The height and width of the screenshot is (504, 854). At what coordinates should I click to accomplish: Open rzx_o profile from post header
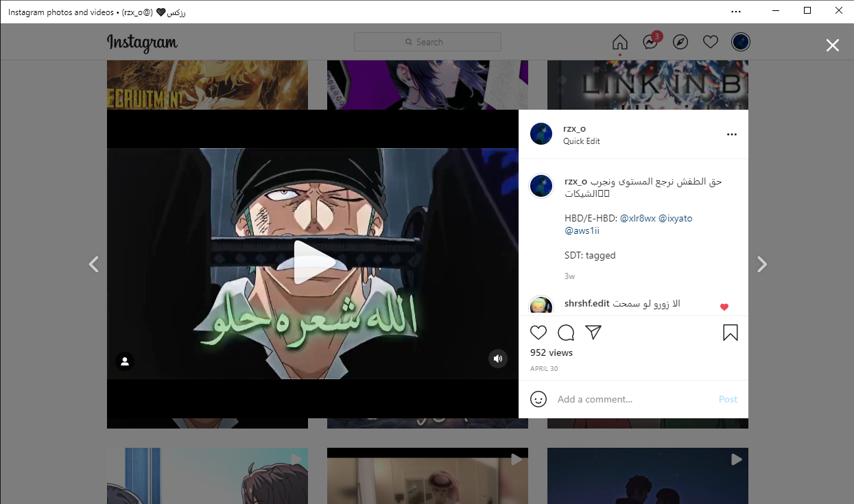575,129
